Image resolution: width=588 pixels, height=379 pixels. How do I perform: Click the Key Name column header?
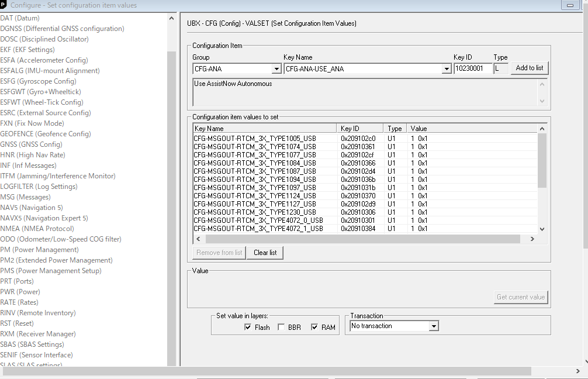265,128
